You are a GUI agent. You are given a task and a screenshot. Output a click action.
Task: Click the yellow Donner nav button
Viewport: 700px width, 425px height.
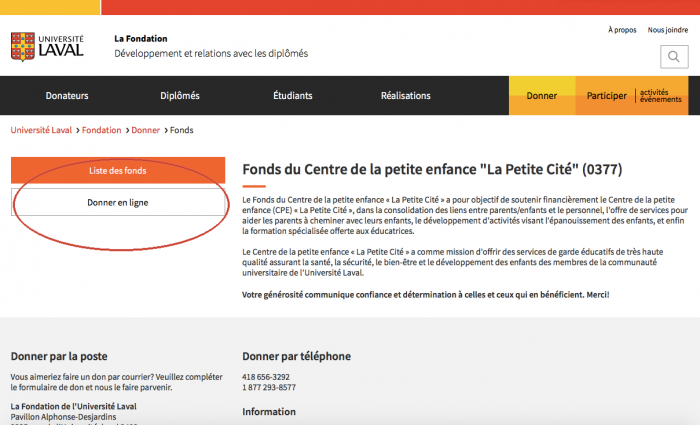tap(542, 96)
